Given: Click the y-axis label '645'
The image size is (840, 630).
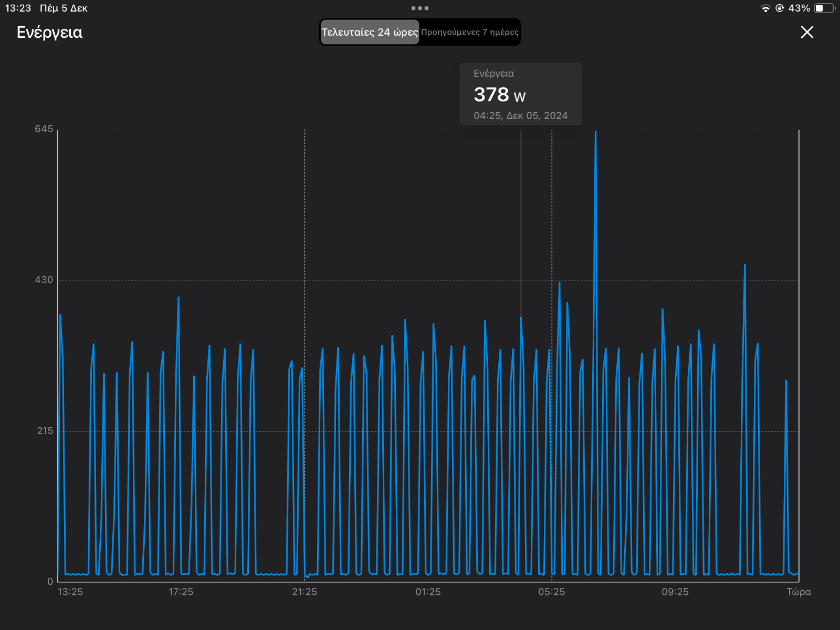Looking at the screenshot, I should (44, 129).
